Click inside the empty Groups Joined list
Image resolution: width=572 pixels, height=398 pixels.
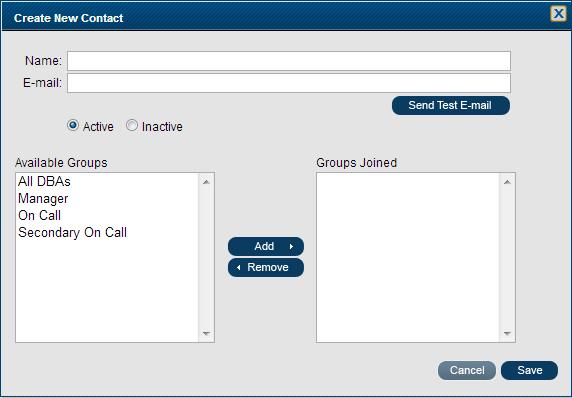[x=408, y=257]
